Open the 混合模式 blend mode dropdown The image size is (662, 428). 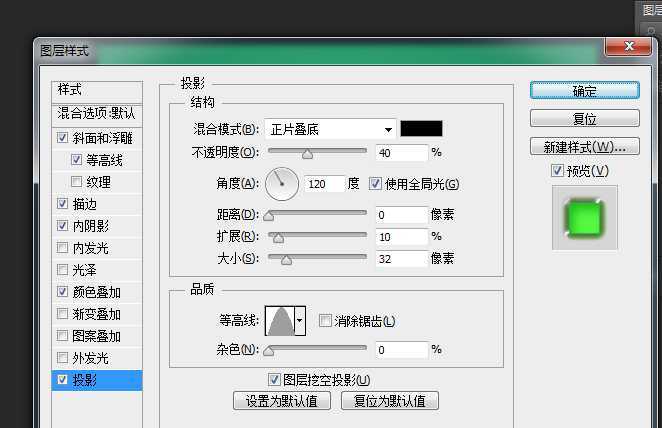pos(330,129)
